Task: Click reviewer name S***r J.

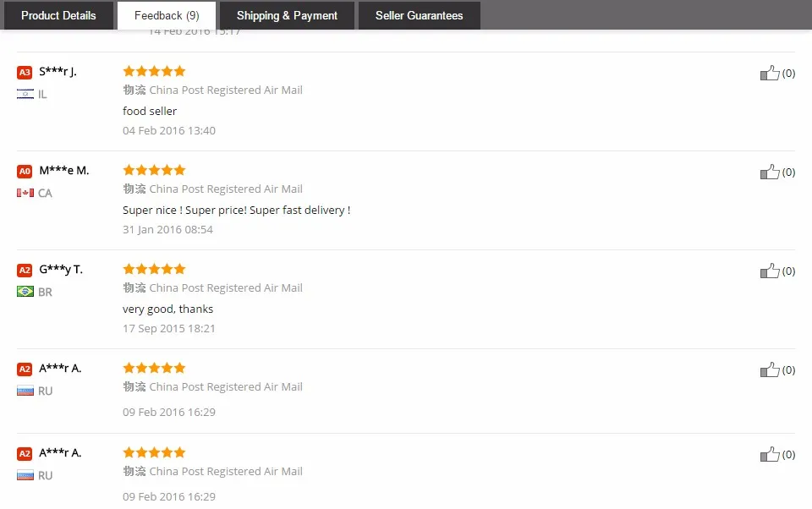Action: [58, 72]
